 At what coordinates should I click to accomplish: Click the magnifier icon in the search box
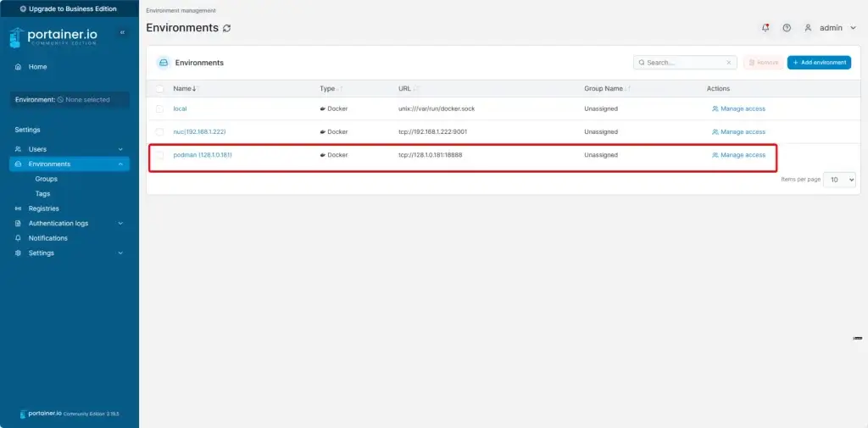click(x=642, y=63)
